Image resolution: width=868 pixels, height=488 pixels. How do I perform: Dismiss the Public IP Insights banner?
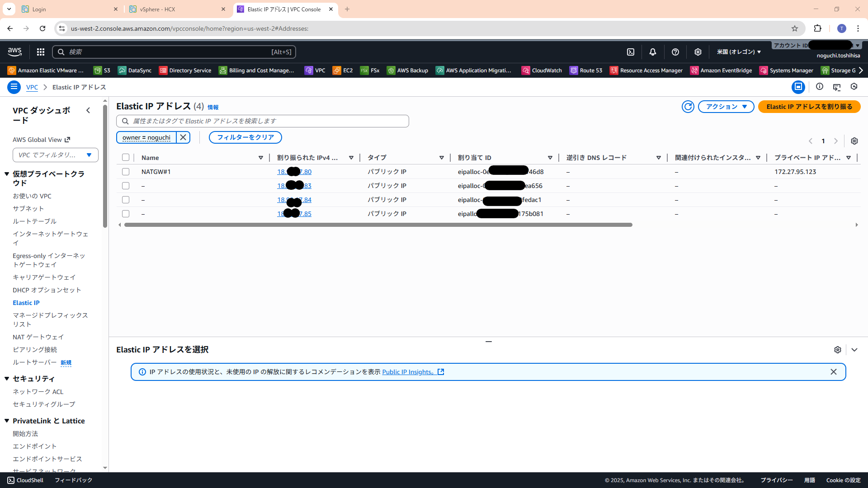(x=834, y=372)
